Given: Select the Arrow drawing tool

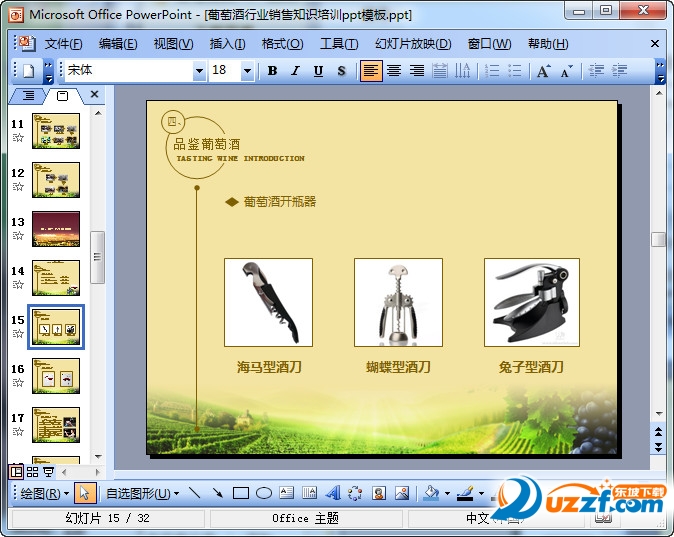Looking at the screenshot, I should click(x=218, y=493).
